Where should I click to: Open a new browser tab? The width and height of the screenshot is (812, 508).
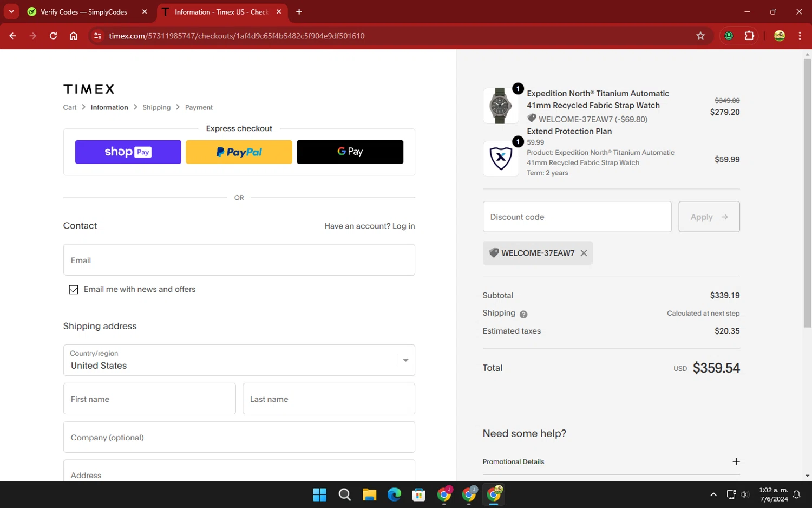point(299,11)
